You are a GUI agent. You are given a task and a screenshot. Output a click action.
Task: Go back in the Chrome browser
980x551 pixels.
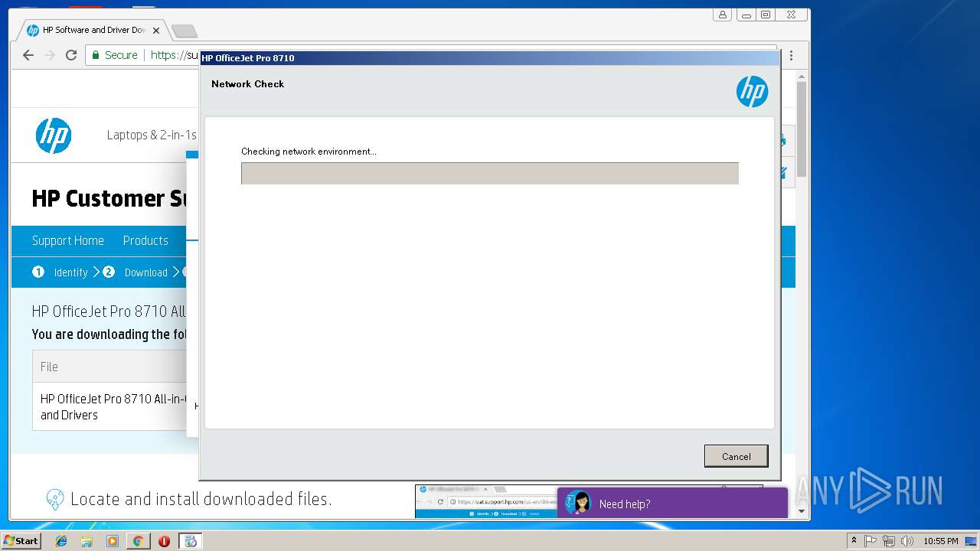coord(28,55)
